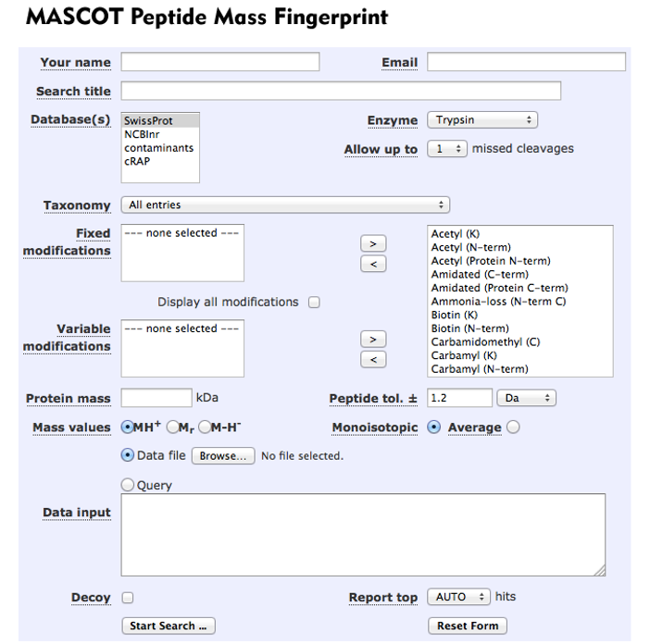Screen dimensions: 650x644
Task: Open the Enzyme dropdown showing Trypsin
Action: pos(482,120)
